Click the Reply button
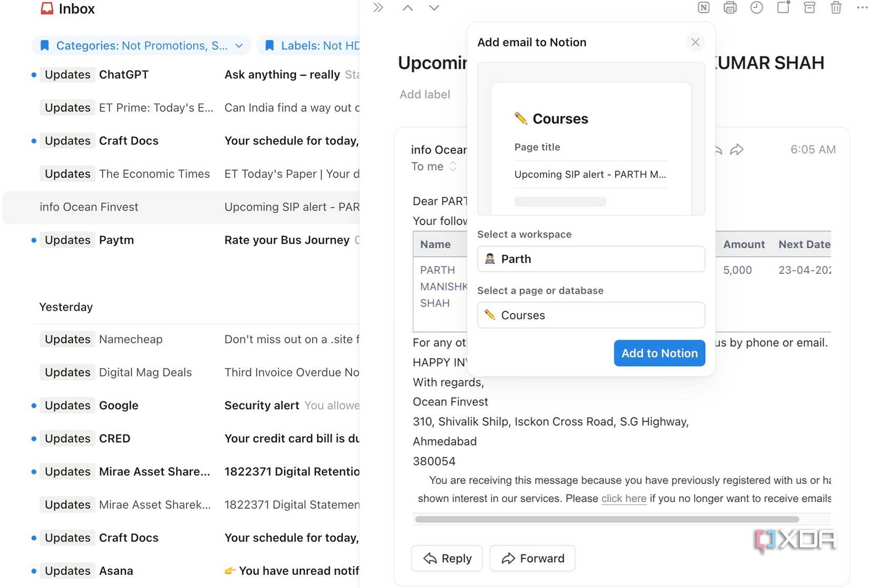The width and height of the screenshot is (870, 588). (x=447, y=558)
